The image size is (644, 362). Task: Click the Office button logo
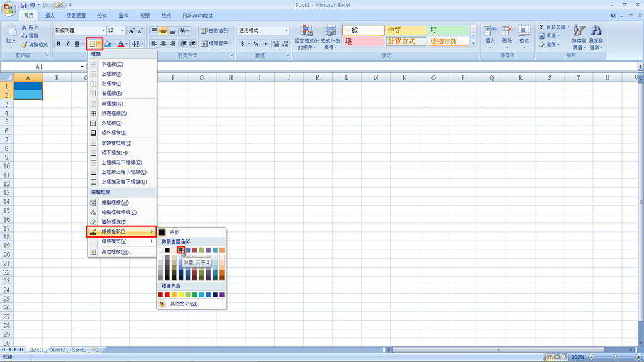9,9
